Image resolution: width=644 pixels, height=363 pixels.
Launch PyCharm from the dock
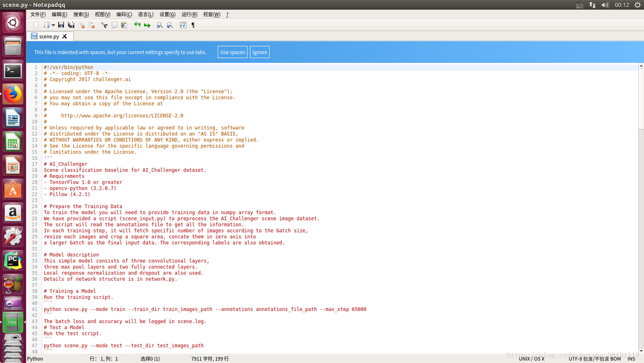click(13, 261)
